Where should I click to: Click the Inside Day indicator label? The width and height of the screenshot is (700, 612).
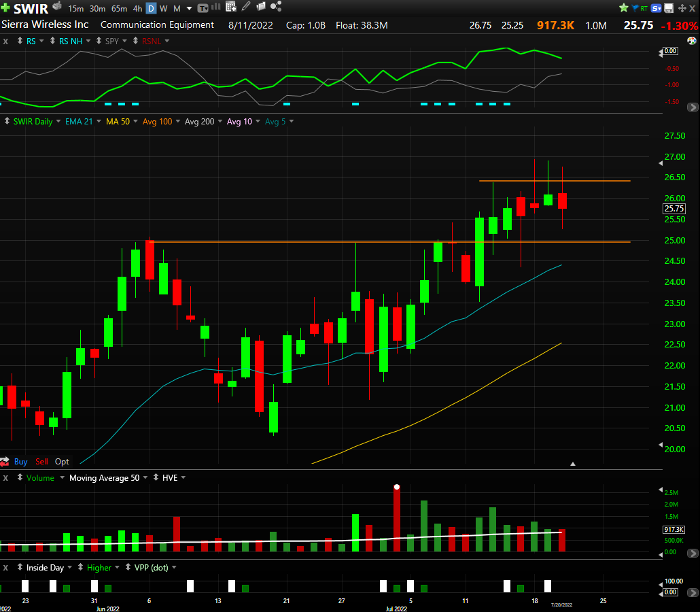click(x=45, y=567)
